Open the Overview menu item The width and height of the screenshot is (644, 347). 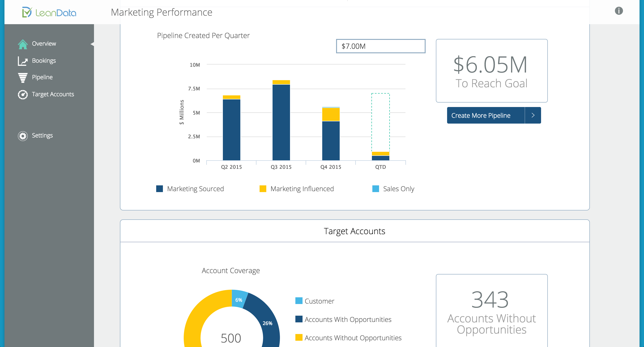coord(44,44)
